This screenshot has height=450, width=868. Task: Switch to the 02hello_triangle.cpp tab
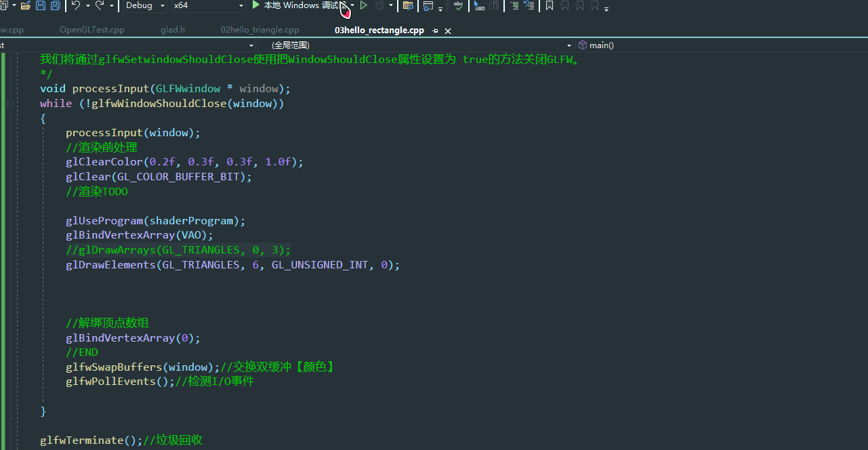260,30
